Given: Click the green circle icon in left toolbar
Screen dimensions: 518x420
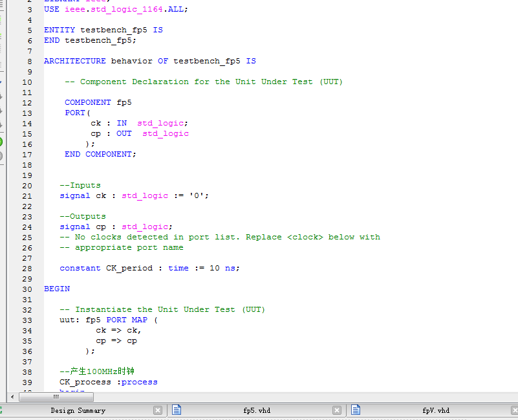Looking at the screenshot, I should coord(1,141).
